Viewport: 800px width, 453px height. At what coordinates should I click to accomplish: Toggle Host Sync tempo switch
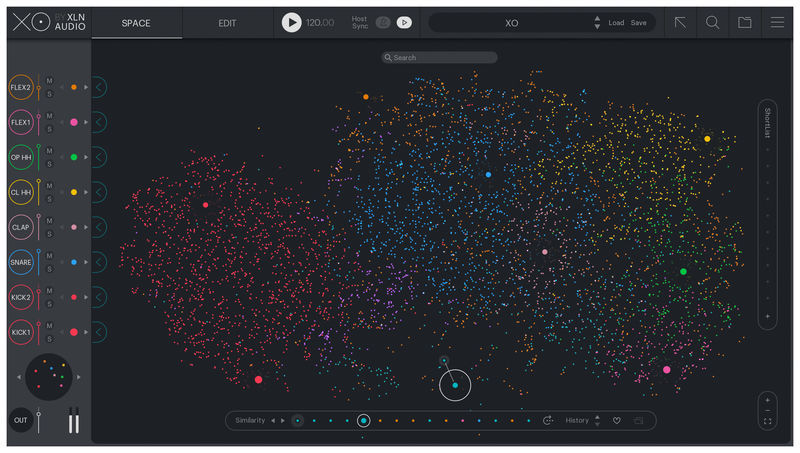(383, 22)
